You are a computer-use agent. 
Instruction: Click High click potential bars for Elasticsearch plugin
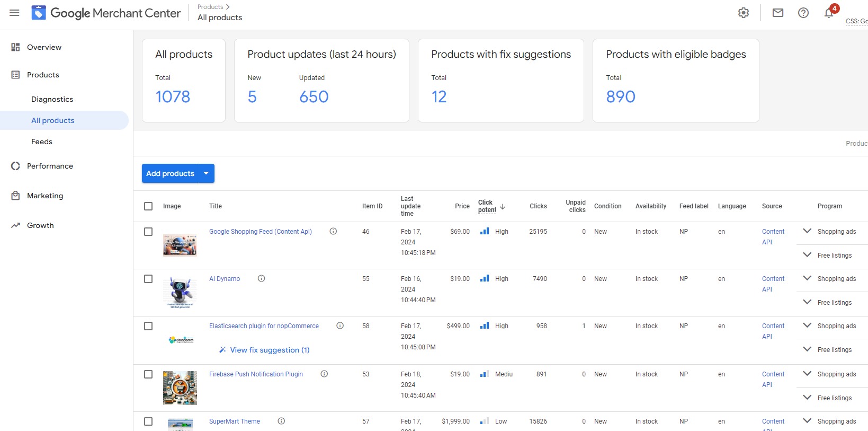click(485, 326)
